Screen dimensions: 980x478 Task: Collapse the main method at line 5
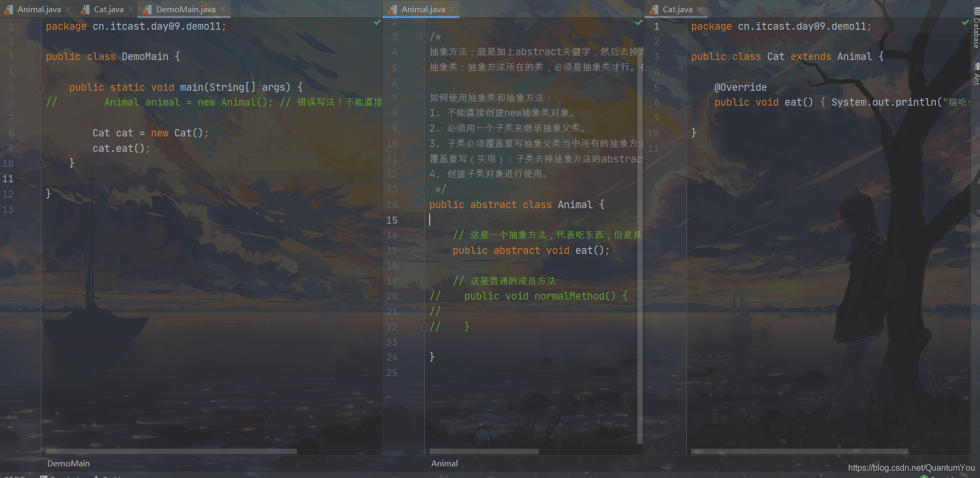tap(41, 87)
